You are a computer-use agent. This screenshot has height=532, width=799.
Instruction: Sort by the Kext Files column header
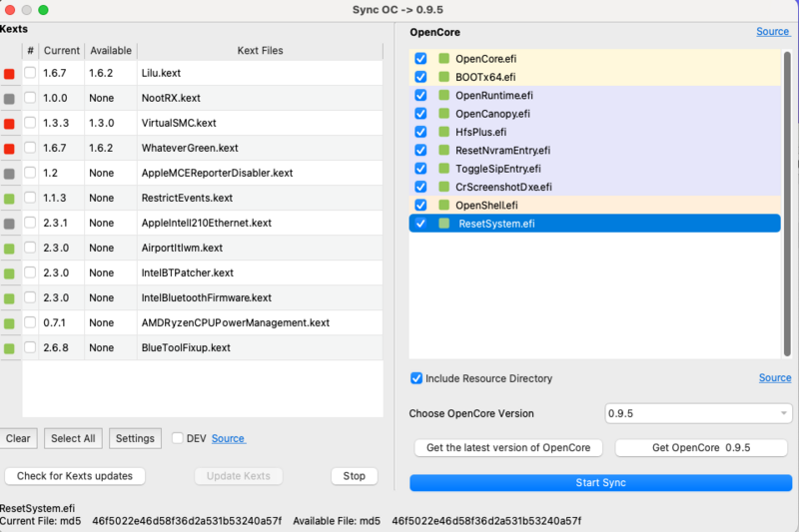pos(260,50)
